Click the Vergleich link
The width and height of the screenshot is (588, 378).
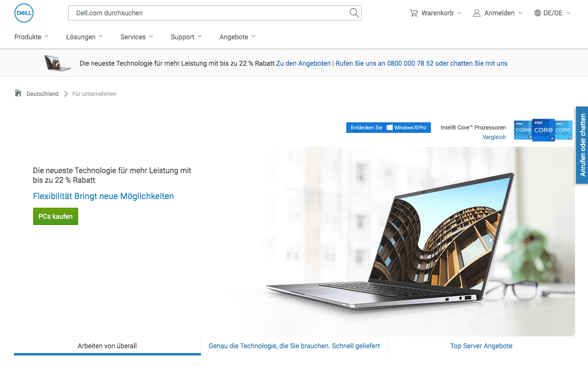tap(494, 137)
